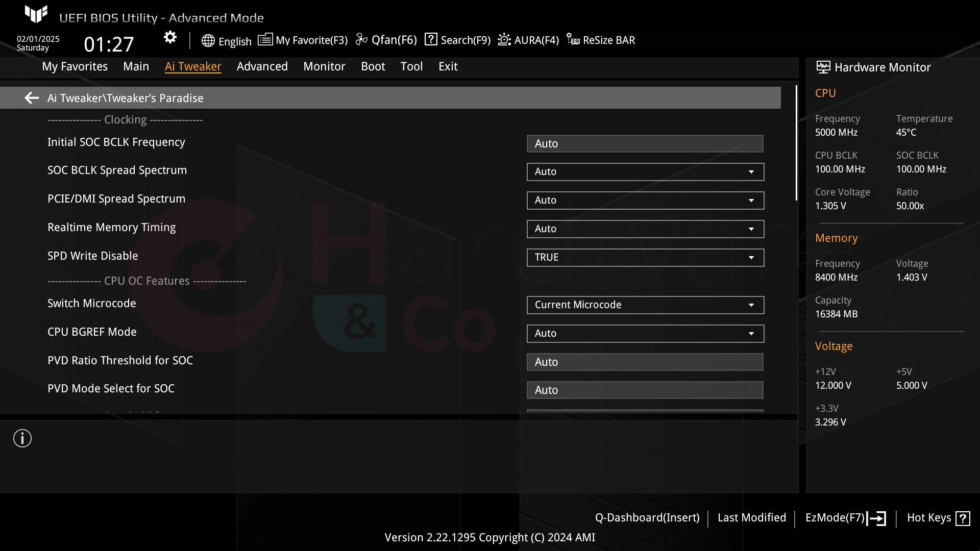Select Initial SOC BCLK Frequency label

click(116, 142)
